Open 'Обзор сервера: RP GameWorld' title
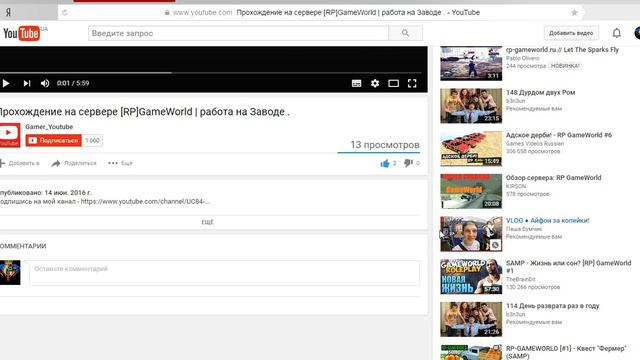Viewport: 640px width, 360px height. click(x=553, y=178)
